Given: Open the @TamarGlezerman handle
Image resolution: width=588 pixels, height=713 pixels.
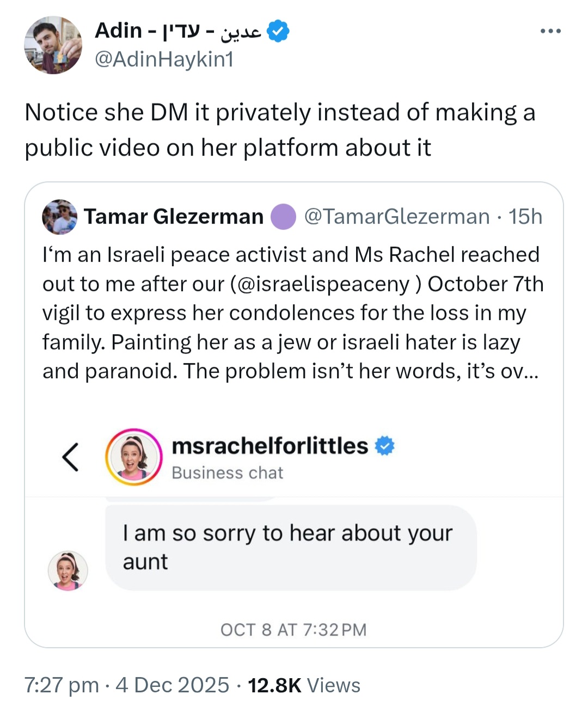Looking at the screenshot, I should (x=397, y=217).
